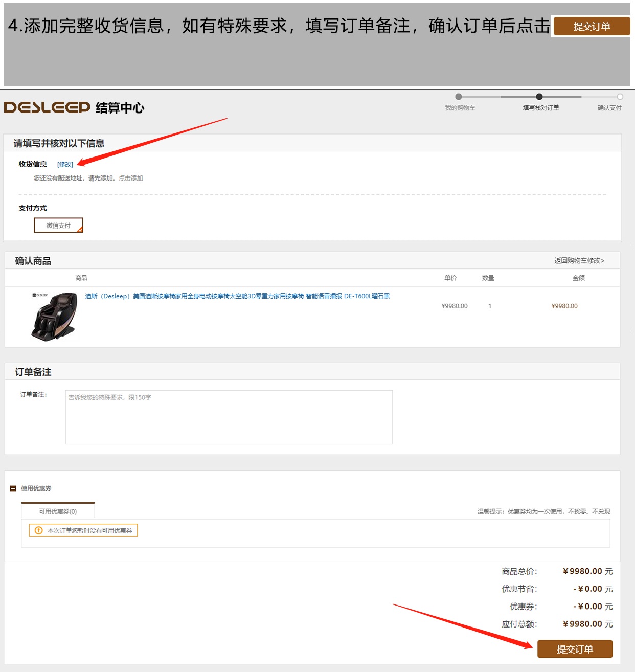Click 点击添加 to add a delivery address
Image resolution: width=635 pixels, height=672 pixels.
131,178
